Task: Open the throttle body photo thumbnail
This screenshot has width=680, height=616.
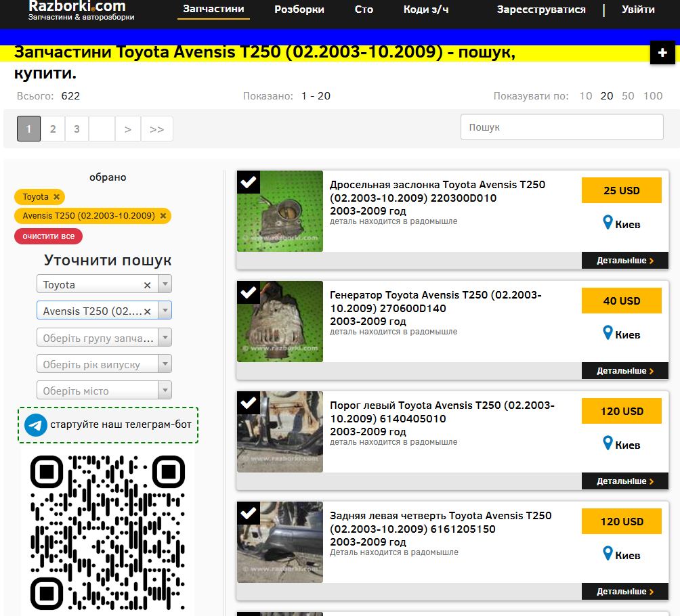Action: click(x=280, y=211)
